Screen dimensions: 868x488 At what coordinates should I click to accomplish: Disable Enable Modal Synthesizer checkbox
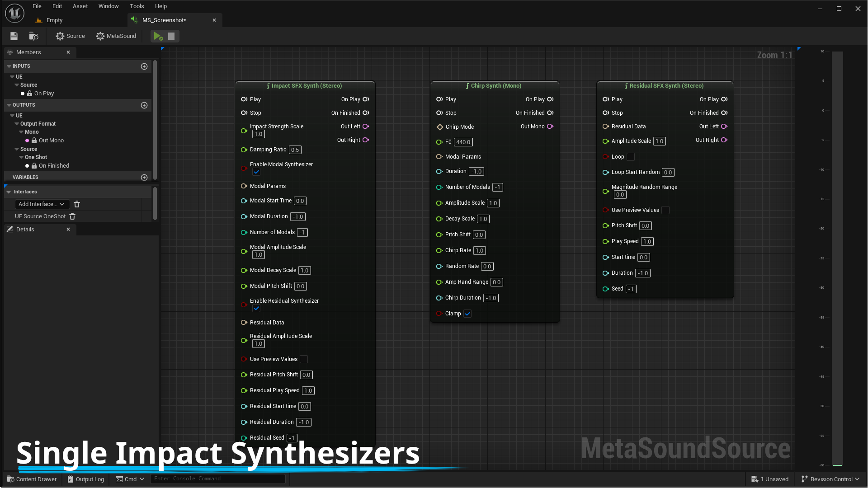tap(256, 172)
